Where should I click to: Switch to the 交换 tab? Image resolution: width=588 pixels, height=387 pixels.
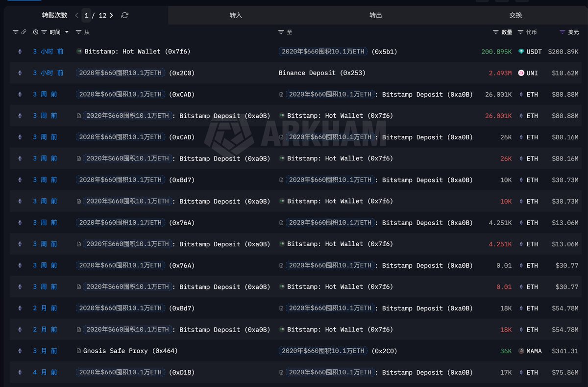pos(515,15)
